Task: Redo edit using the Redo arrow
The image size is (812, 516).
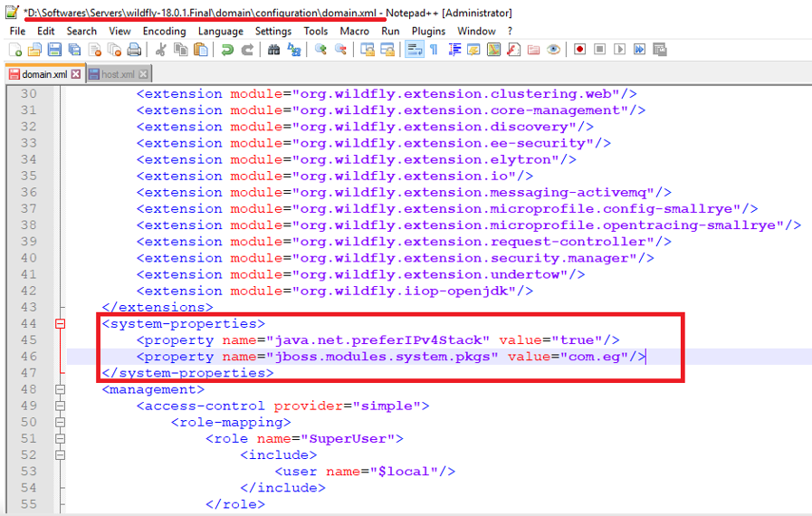Action: coord(247,50)
